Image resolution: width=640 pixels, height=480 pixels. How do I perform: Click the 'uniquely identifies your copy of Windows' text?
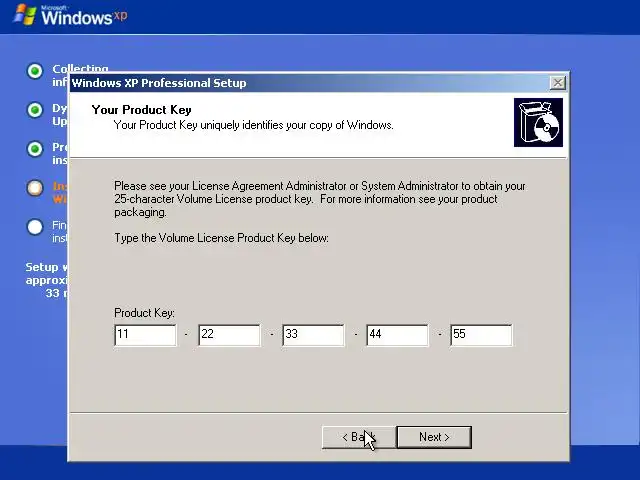[297, 125]
